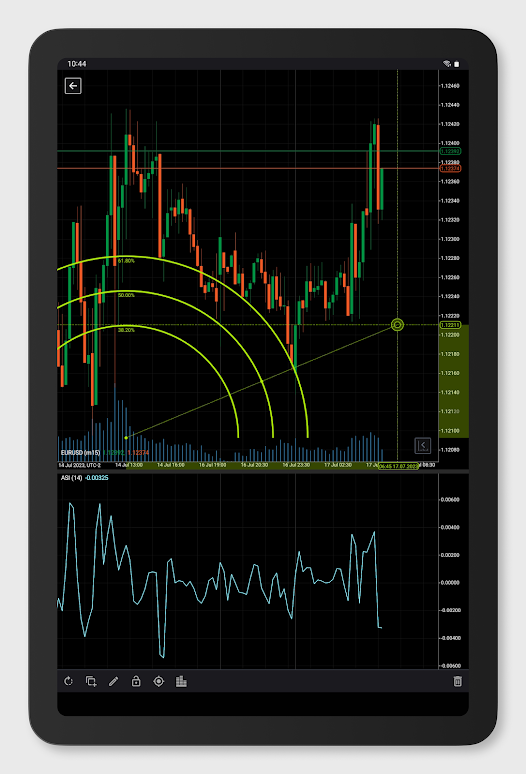Toggle the lock on selected object
526x774 pixels.
coord(136,681)
